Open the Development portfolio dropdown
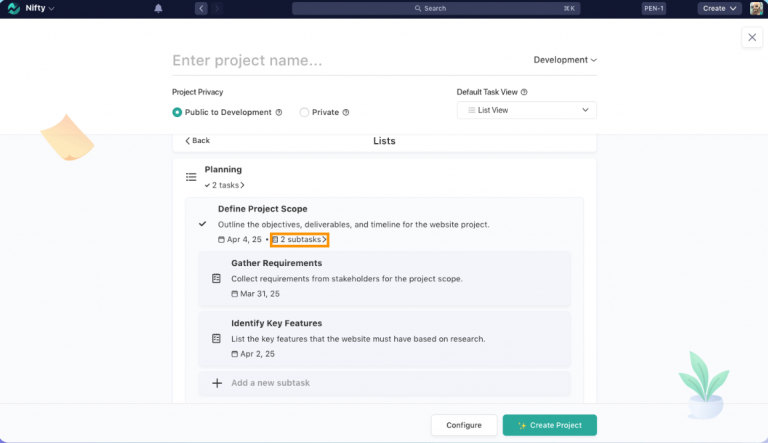 565,60
